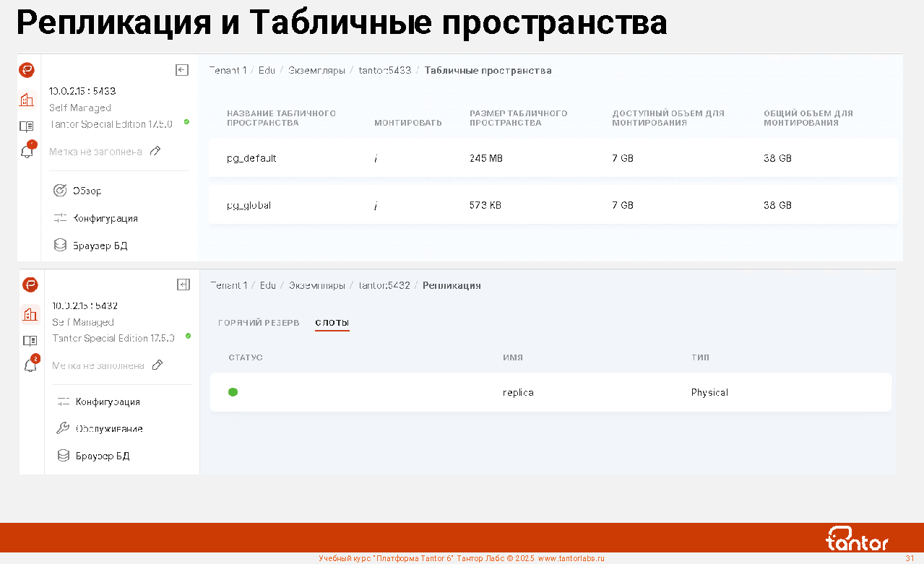Open the bell notifications in the Tablespaces view sidebar
The height and width of the screenshot is (564, 924).
(x=27, y=152)
